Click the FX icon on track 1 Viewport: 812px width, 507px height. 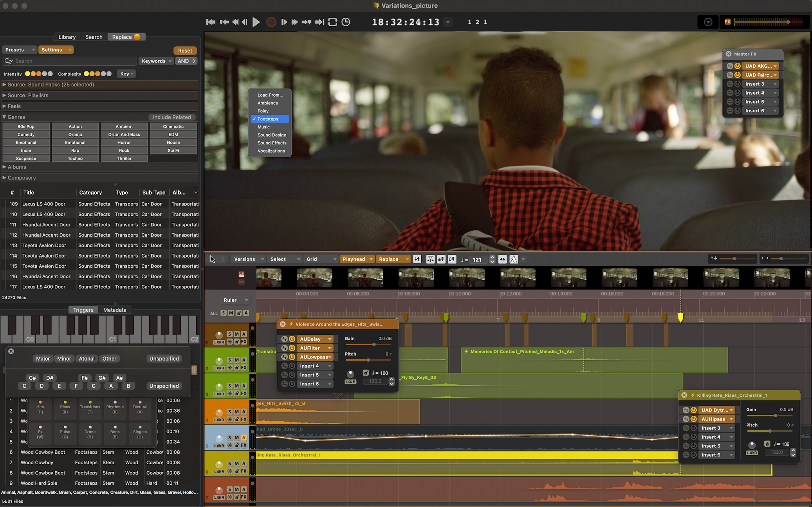pyautogui.click(x=244, y=342)
